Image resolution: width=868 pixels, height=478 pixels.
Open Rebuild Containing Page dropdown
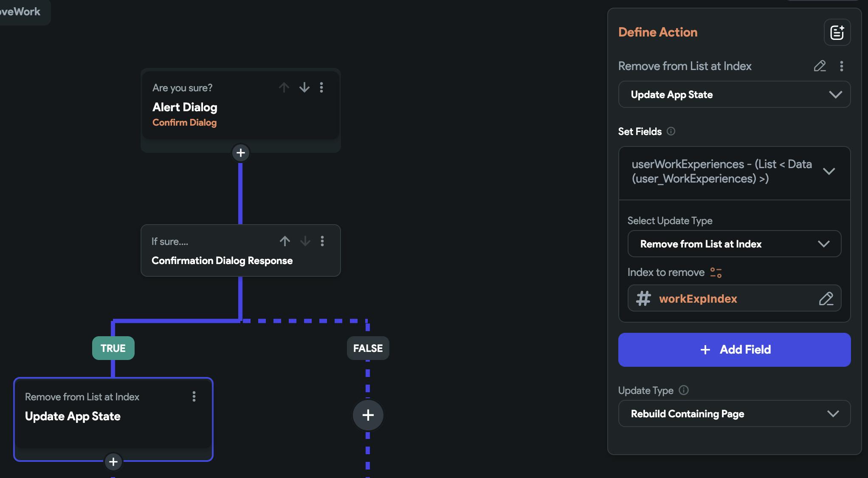[734, 414]
